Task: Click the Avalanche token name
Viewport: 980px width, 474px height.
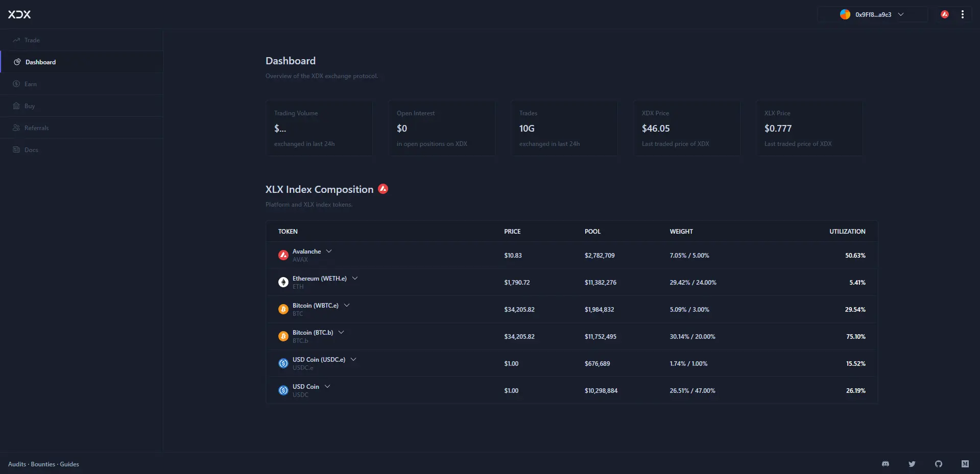Action: (306, 252)
